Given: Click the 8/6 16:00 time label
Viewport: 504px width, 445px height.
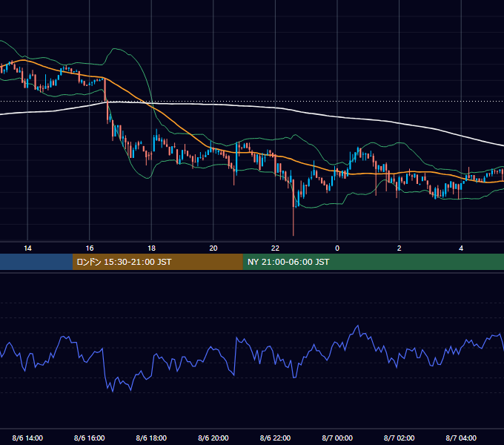Looking at the screenshot, I should [x=90, y=438].
